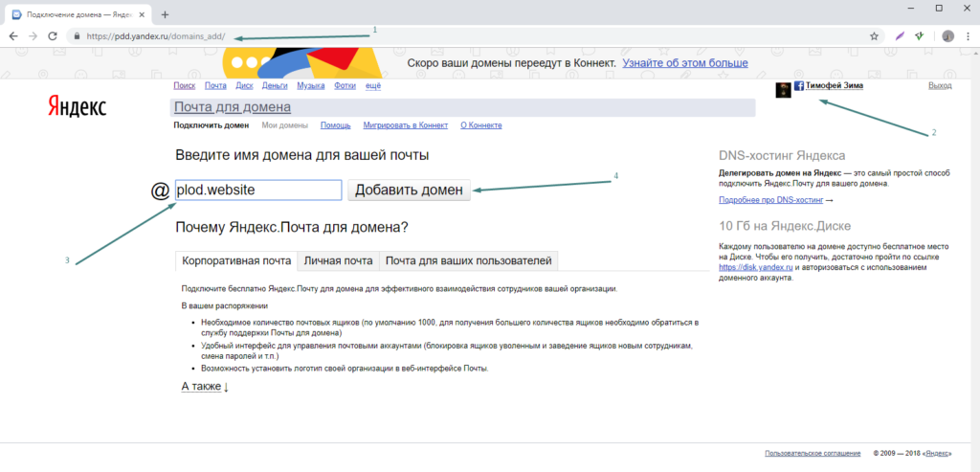Open the О Коннекте link
Screen dimensions: 980x472
(x=481, y=125)
